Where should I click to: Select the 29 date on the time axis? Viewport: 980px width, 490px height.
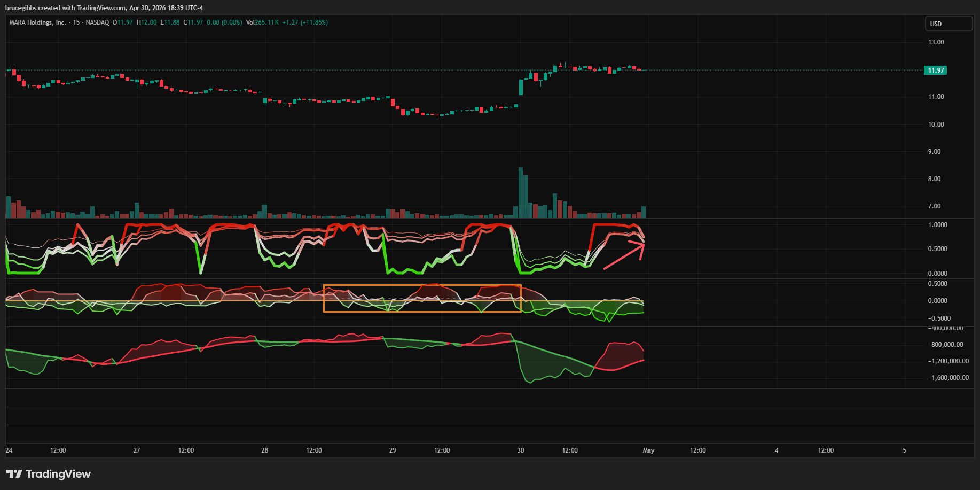click(393, 450)
